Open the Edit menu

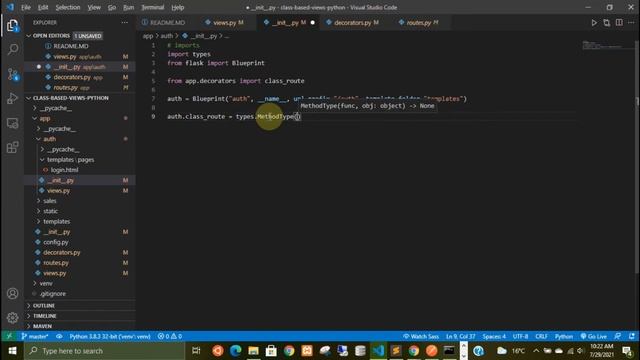click(43, 7)
